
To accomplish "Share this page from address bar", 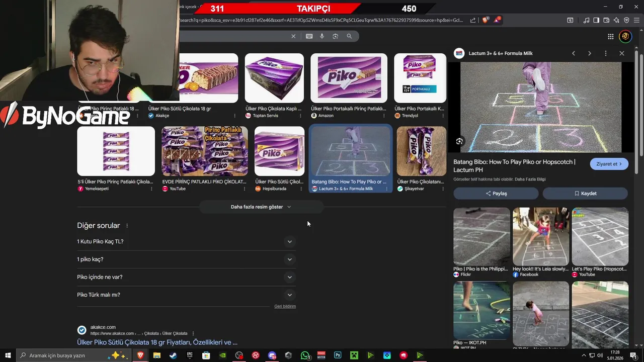I will pyautogui.click(x=473, y=20).
